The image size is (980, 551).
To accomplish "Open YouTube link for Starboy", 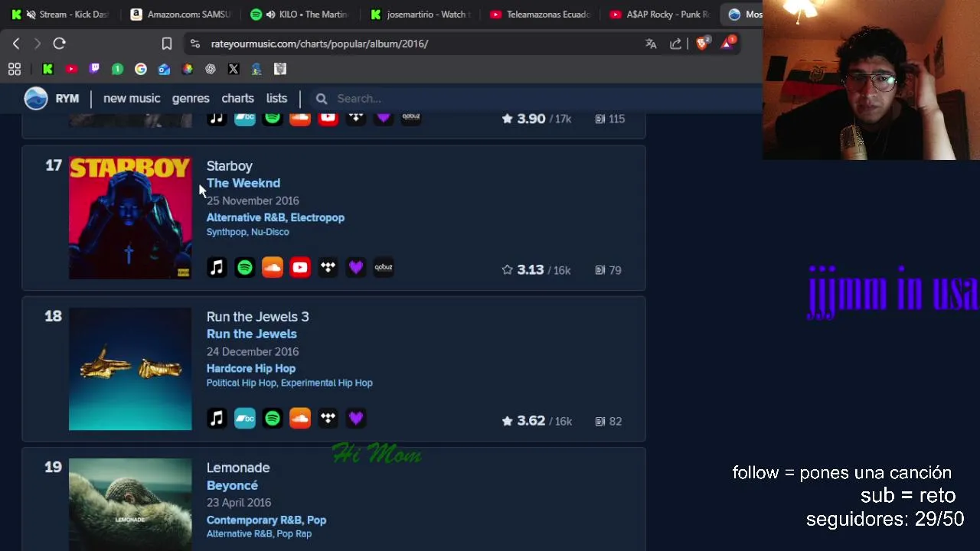I will click(300, 267).
